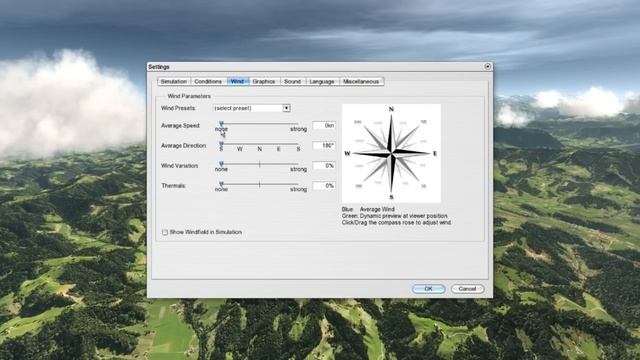Click the Thermals percent field
640x360 pixels.
(324, 186)
